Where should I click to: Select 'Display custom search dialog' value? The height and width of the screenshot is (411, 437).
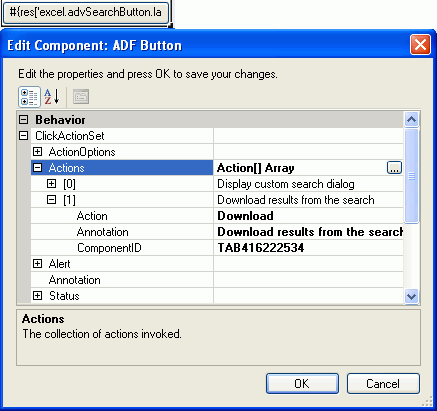(286, 184)
